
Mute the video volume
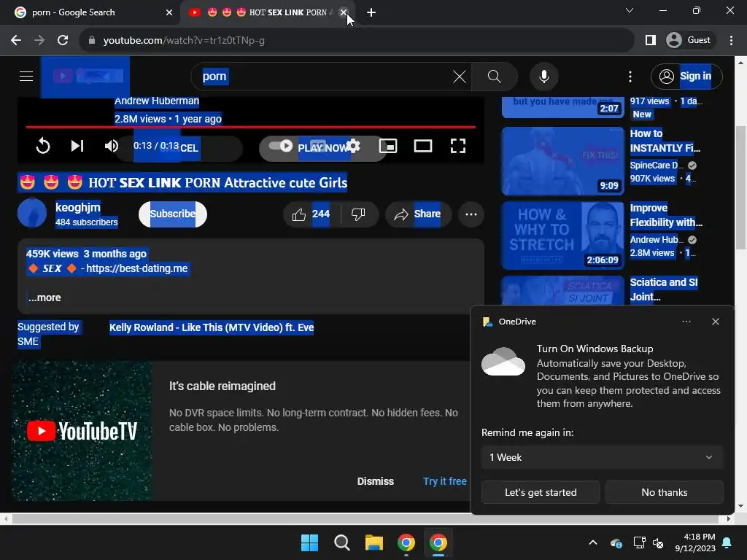pos(111,146)
